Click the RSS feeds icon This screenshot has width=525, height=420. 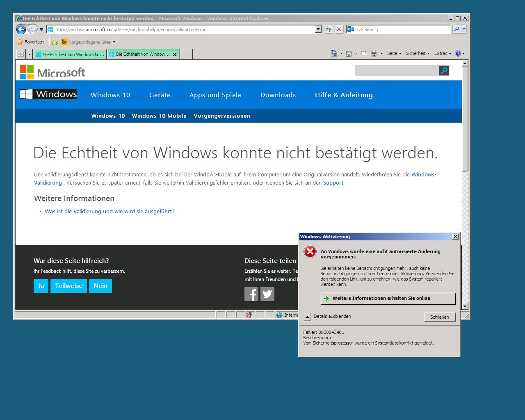pyautogui.click(x=349, y=53)
